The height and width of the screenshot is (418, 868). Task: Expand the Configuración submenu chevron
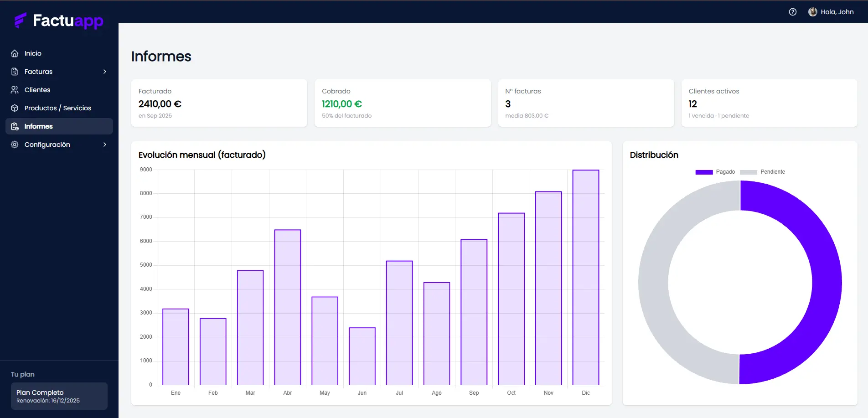(x=105, y=144)
